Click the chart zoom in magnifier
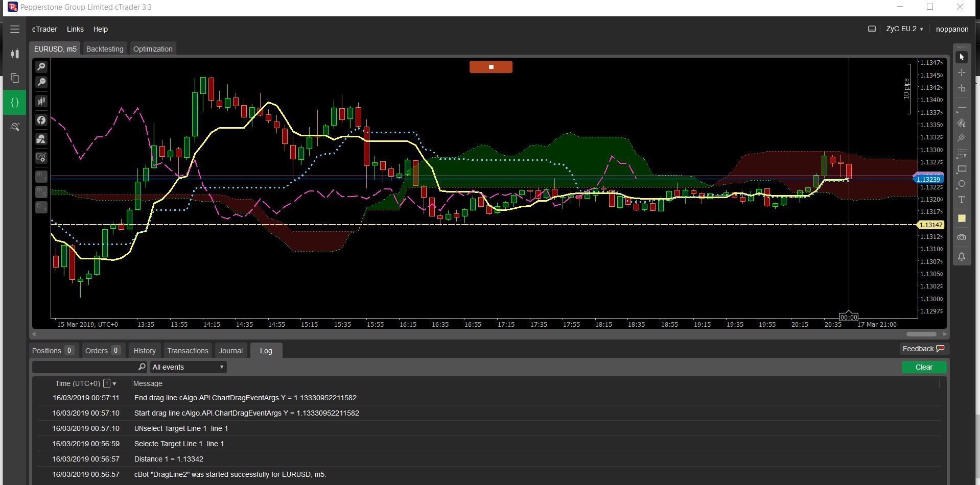 41,66
